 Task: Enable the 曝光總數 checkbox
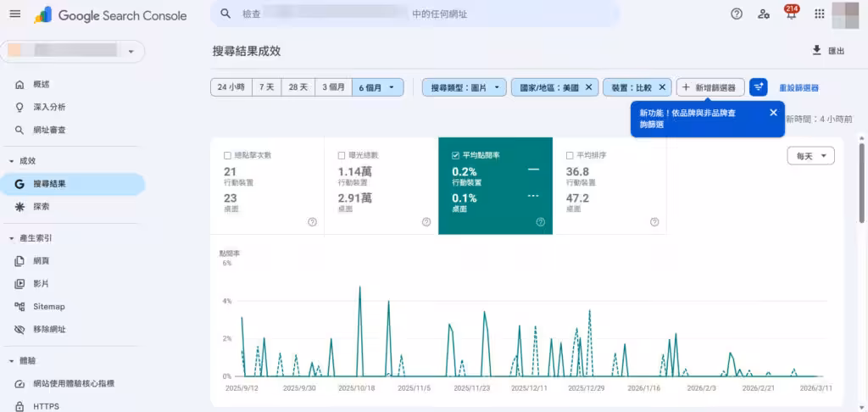pyautogui.click(x=342, y=156)
